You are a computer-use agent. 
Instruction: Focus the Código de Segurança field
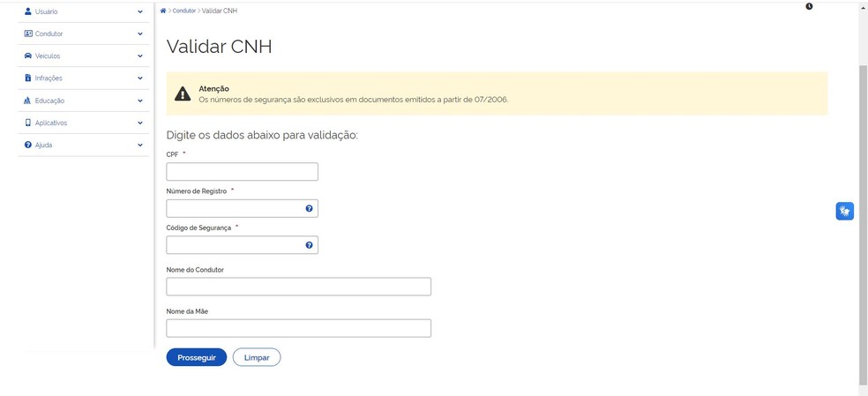coord(243,245)
